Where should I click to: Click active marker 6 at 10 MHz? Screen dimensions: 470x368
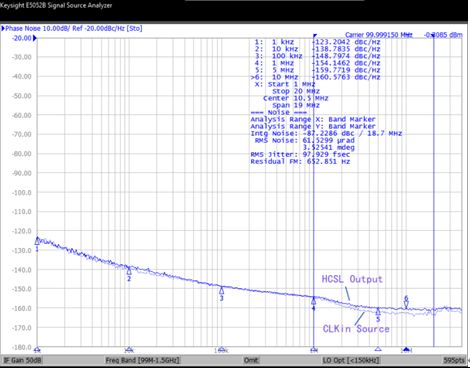(406, 304)
